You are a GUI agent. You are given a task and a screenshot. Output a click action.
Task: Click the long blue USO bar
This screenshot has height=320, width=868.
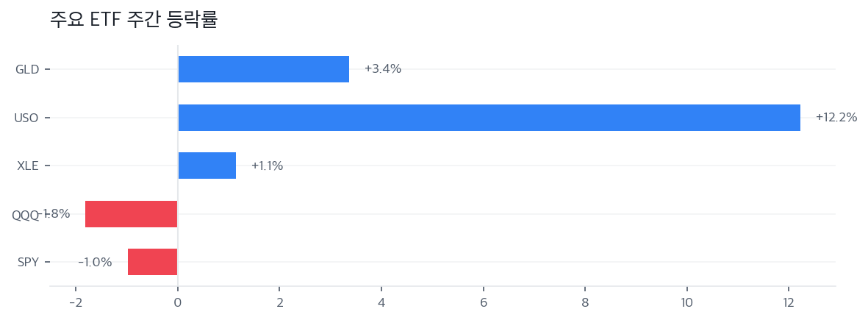click(489, 118)
